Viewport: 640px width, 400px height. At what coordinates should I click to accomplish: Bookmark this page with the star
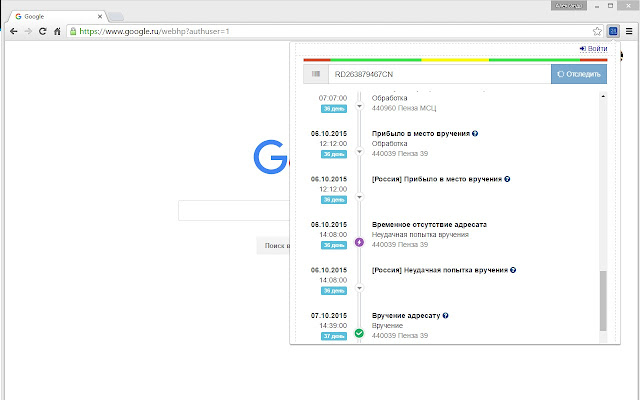click(597, 31)
